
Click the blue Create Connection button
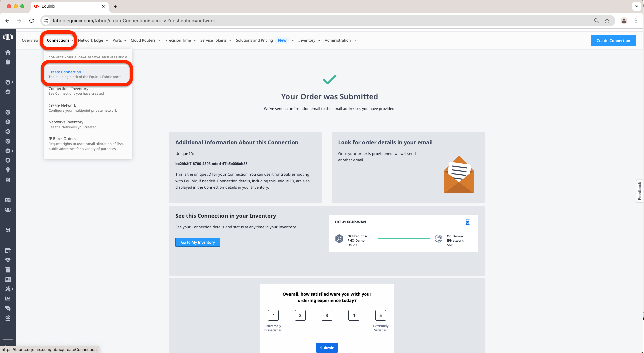point(613,41)
